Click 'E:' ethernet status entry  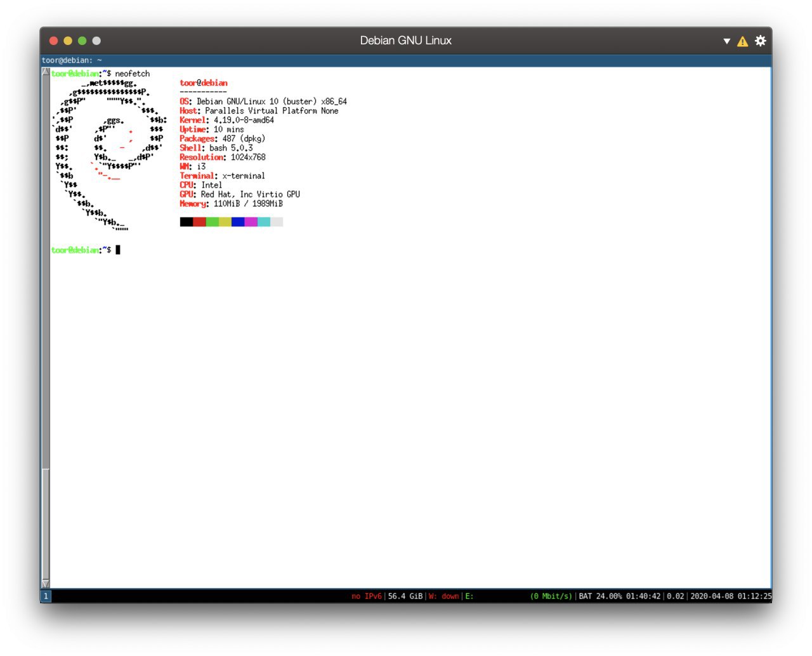(469, 596)
